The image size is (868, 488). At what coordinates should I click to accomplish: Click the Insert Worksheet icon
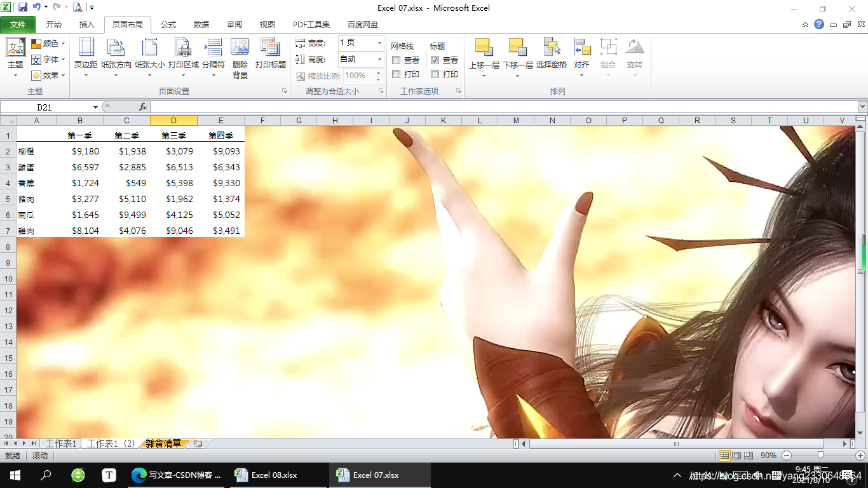pyautogui.click(x=198, y=444)
